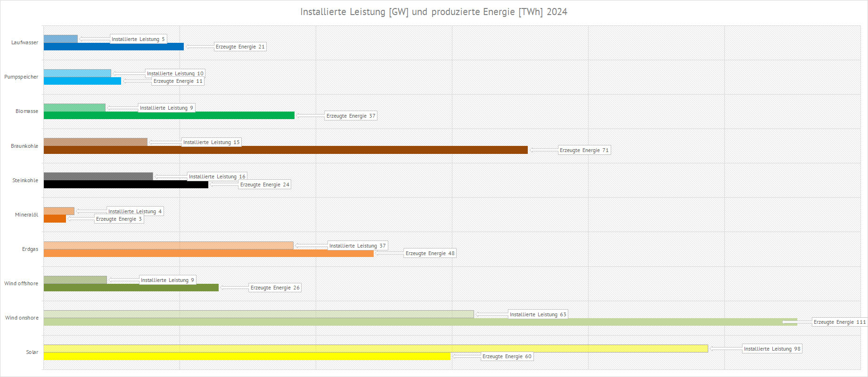Screen dimensions: 868x377
Task: Click the 'Installierte Leistung 16' Steinkohle label
Action: click(x=217, y=176)
